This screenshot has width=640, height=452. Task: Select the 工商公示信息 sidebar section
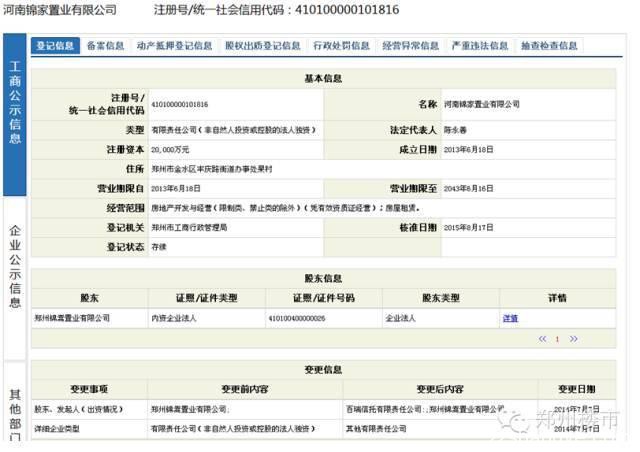pos(15,115)
